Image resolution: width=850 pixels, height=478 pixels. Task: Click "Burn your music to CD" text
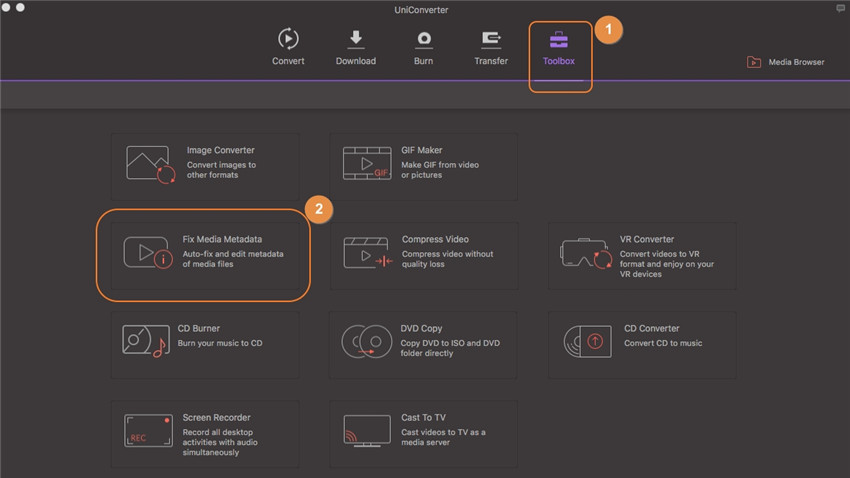(220, 343)
